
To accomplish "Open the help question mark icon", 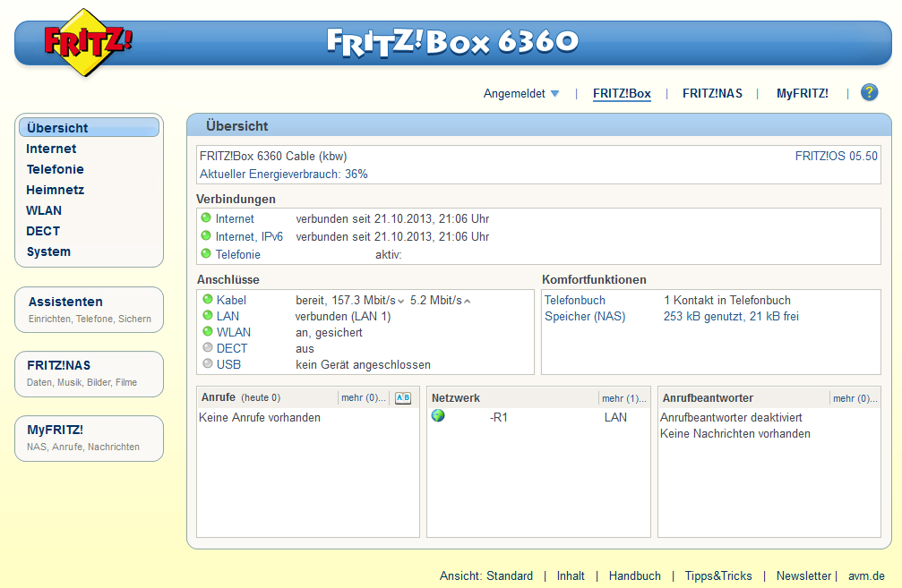I will tap(869, 92).
